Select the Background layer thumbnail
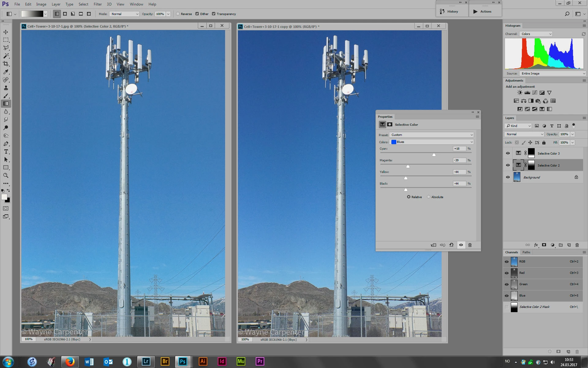The width and height of the screenshot is (588, 368). coord(517,177)
